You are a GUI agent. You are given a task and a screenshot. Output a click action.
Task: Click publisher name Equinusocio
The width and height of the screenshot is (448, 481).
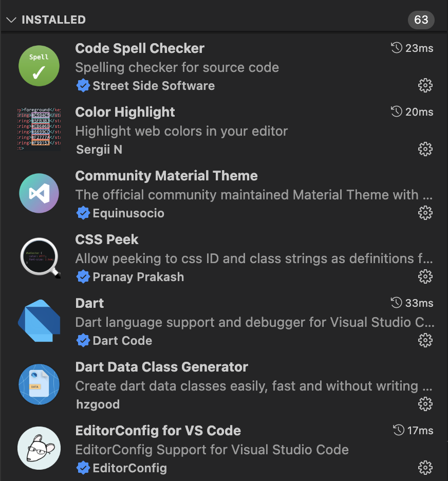coord(128,213)
